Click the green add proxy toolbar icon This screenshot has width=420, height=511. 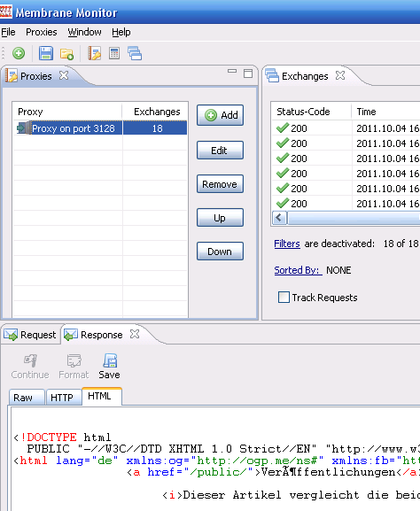(19, 53)
